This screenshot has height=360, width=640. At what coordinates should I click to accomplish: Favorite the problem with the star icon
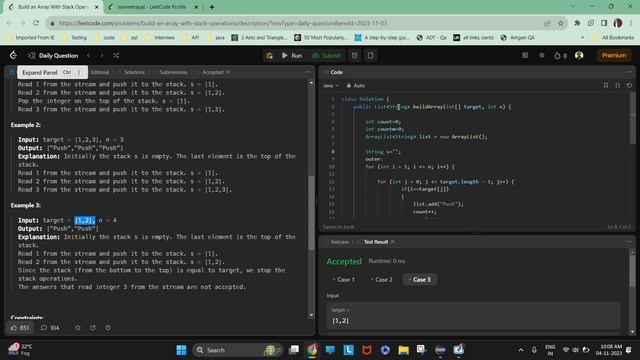[78, 328]
